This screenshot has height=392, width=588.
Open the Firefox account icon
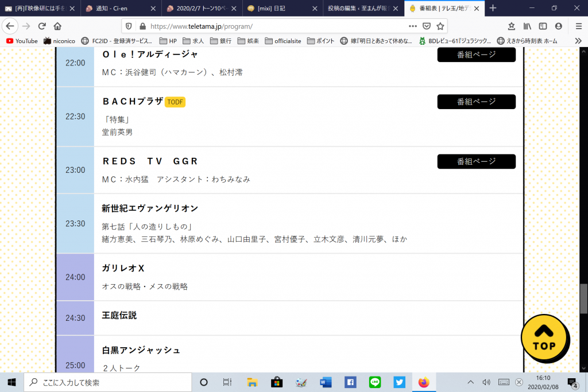pyautogui.click(x=558, y=26)
